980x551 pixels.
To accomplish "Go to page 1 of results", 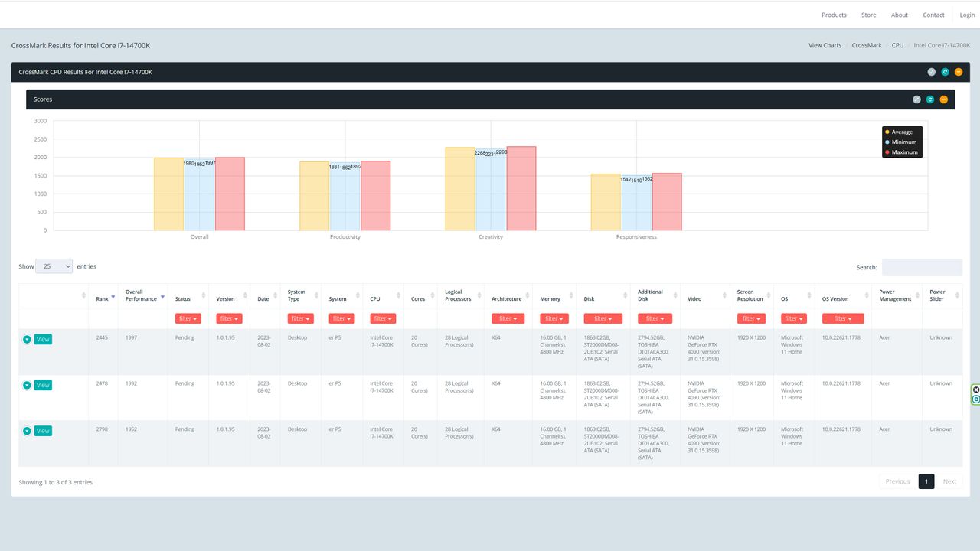I will pyautogui.click(x=926, y=481).
